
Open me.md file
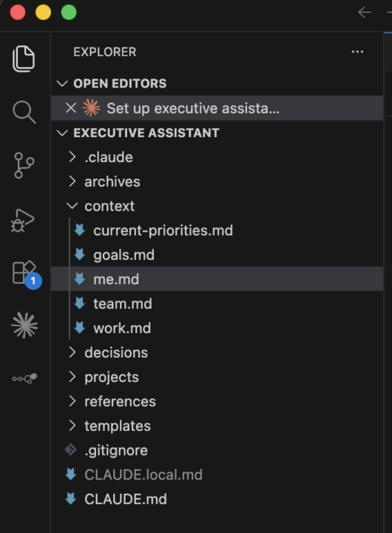(217, 279)
